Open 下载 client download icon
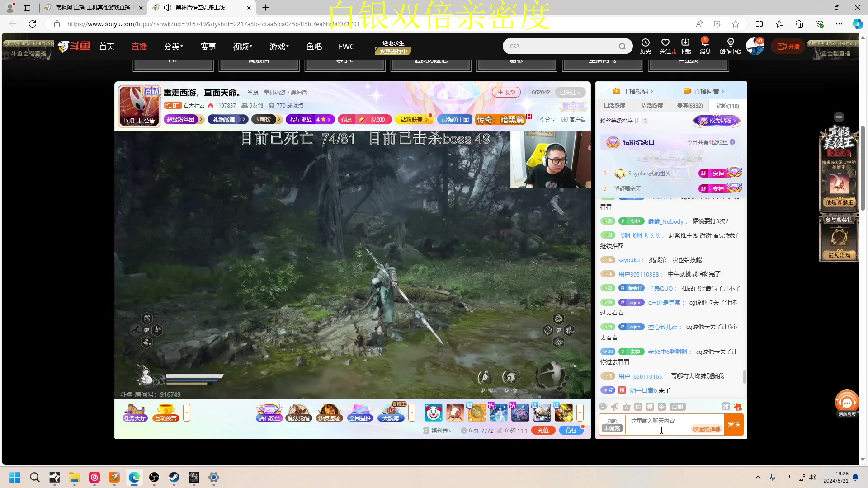868x488 pixels. click(x=685, y=46)
